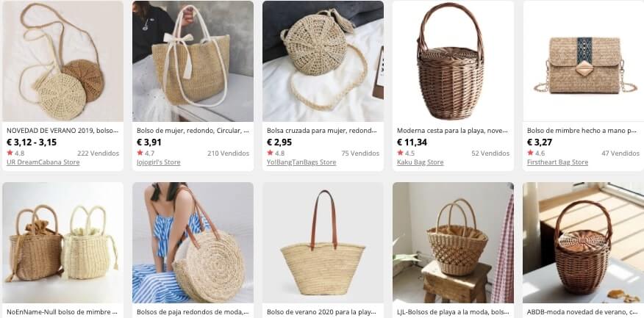Image resolution: width=644 pixels, height=318 pixels.
Task: Open 'NOVEDAD DE VERANO 2019' product title
Action: 62,131
